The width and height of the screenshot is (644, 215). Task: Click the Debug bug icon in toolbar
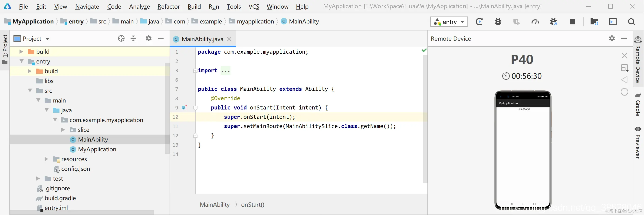[x=498, y=22]
